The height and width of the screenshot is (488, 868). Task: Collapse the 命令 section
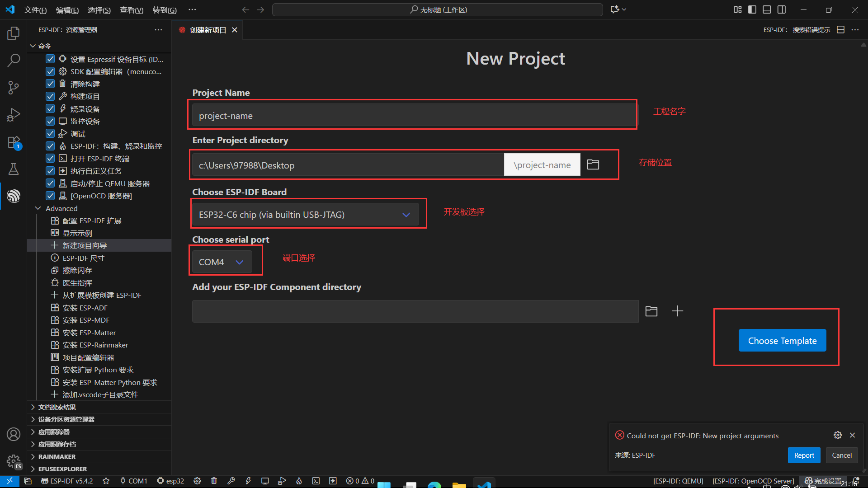coord(33,46)
